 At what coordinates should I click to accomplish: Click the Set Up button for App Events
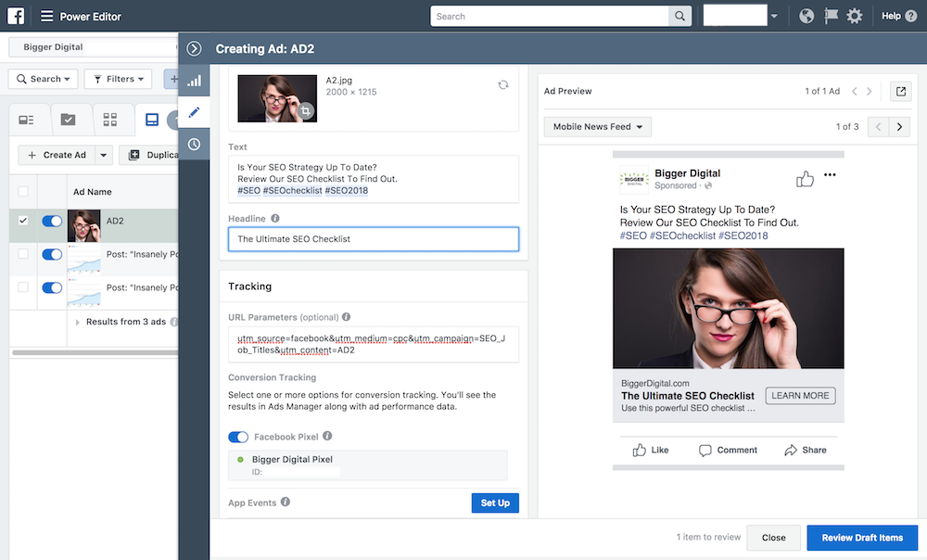coord(495,503)
